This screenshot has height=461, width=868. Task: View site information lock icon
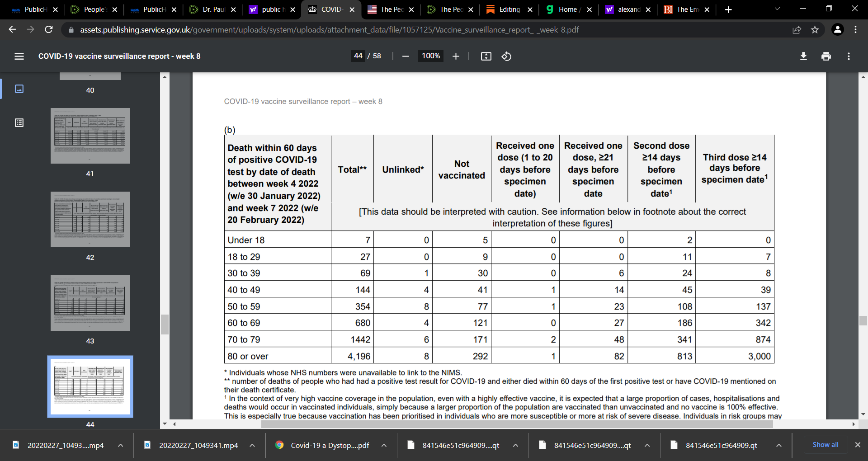tap(71, 30)
